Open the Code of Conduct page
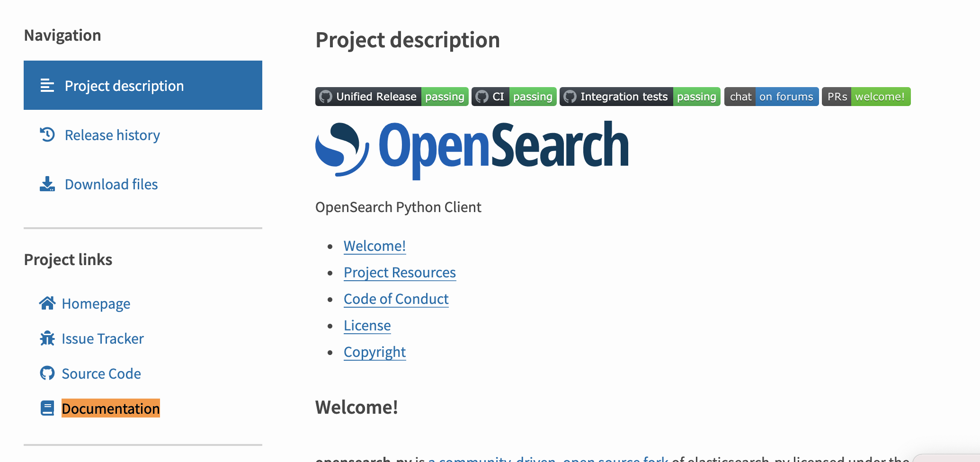The height and width of the screenshot is (462, 980). 396,299
